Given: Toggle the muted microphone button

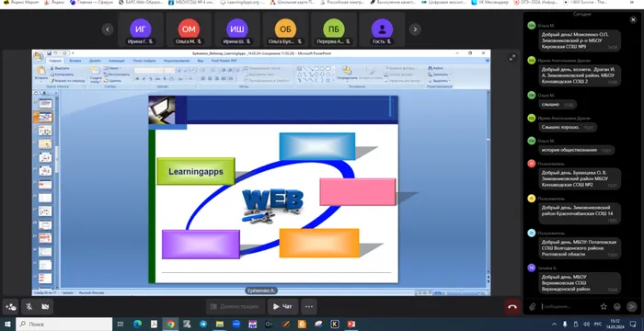Looking at the screenshot, I should click(29, 307).
